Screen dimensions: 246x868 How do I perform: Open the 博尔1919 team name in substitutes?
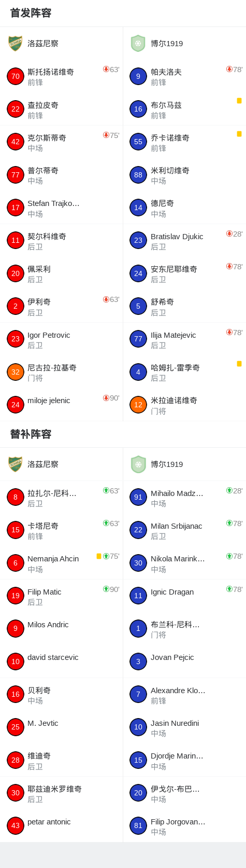tap(167, 464)
